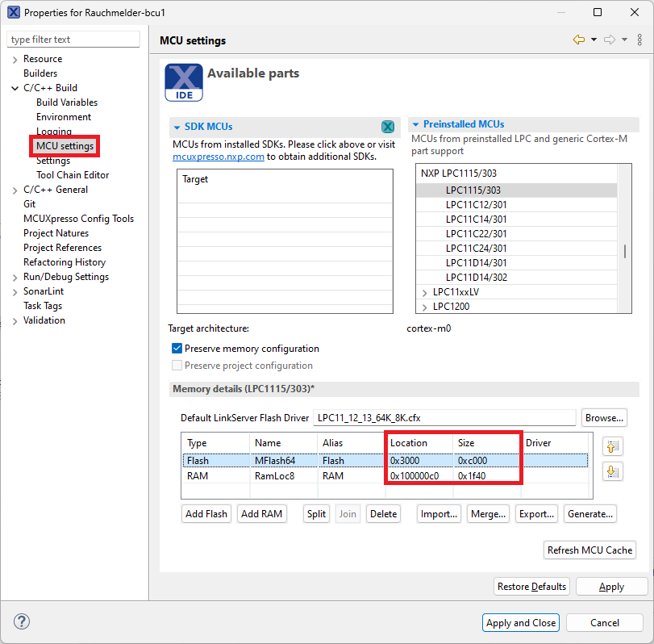The image size is (654, 644).
Task: Collapse the Preinstalled MCUs section
Action: point(415,125)
